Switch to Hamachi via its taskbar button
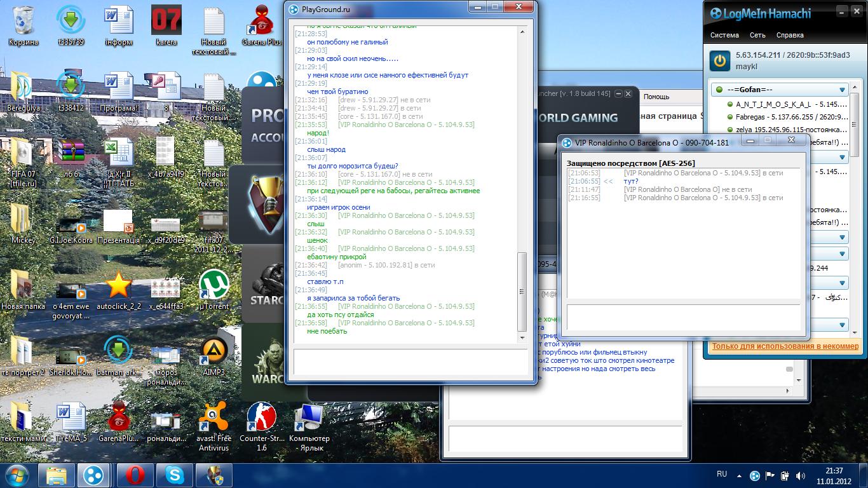 (x=94, y=475)
